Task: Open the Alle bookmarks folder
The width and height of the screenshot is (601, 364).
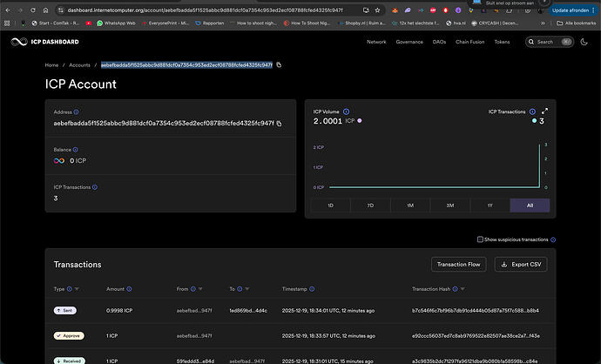Action: (x=576, y=23)
